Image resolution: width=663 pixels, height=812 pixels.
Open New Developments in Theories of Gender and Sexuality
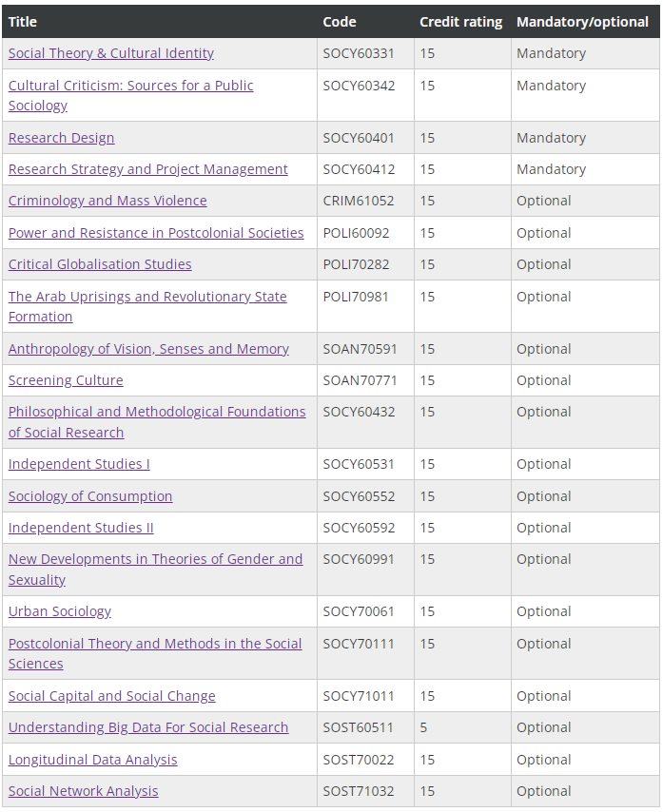click(x=155, y=559)
